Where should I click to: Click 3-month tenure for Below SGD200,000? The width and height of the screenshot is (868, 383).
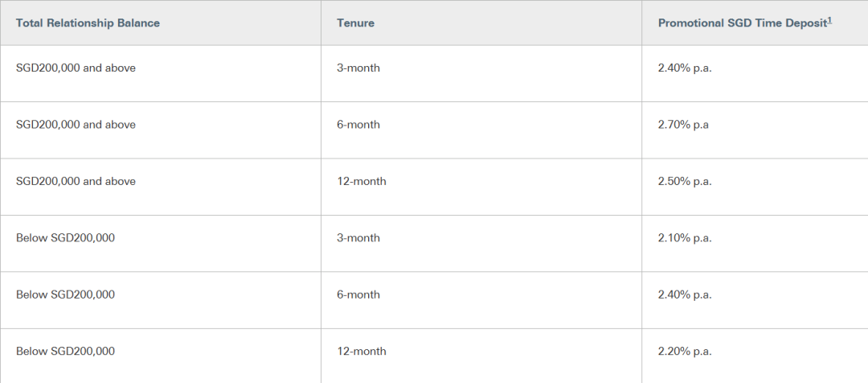[358, 238]
